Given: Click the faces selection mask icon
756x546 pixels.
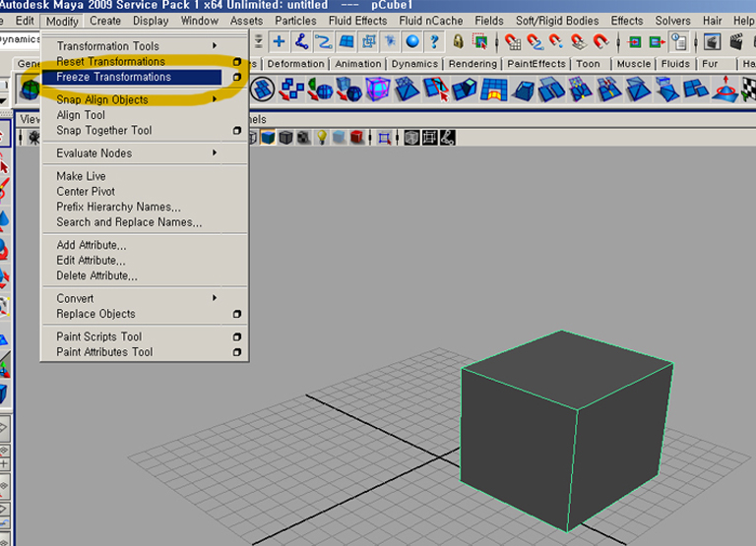Looking at the screenshot, I should [x=346, y=42].
